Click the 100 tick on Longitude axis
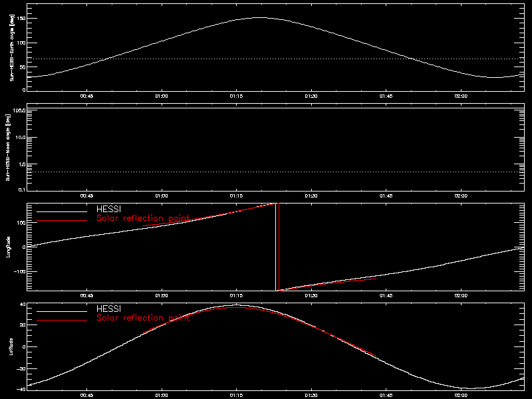532x399 pixels. click(x=21, y=223)
